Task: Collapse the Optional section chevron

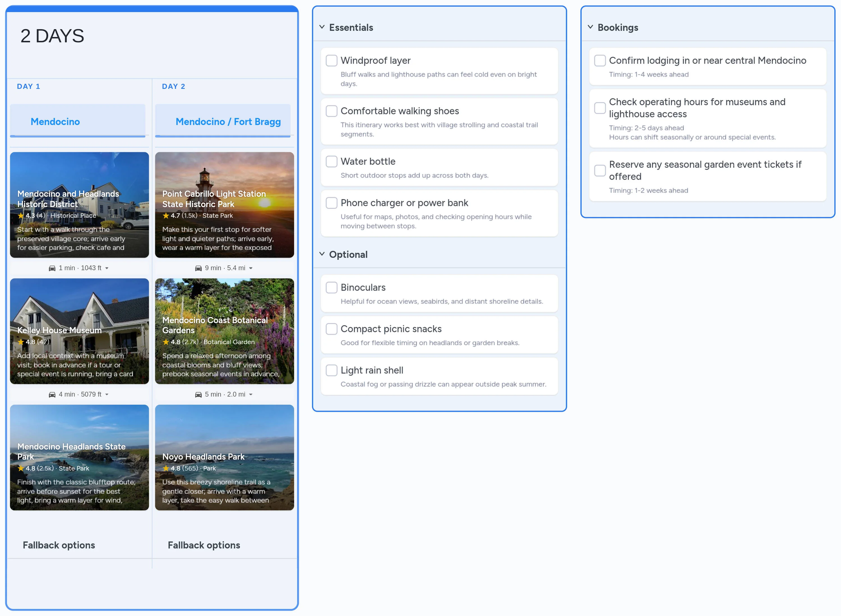Action: coord(322,254)
